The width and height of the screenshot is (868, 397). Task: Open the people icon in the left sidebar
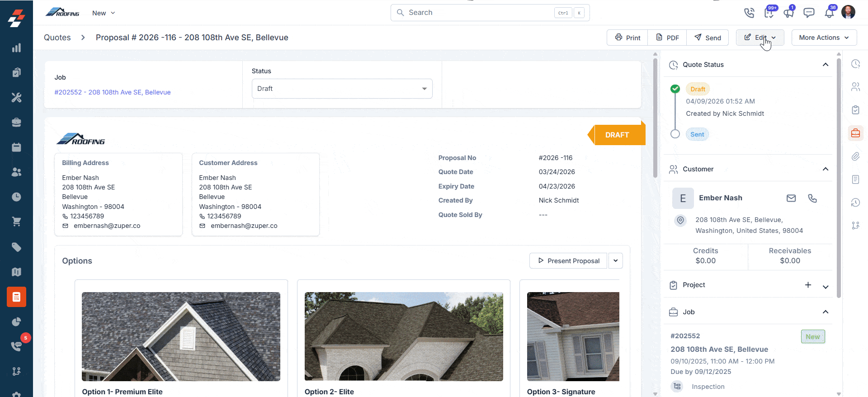click(x=16, y=172)
